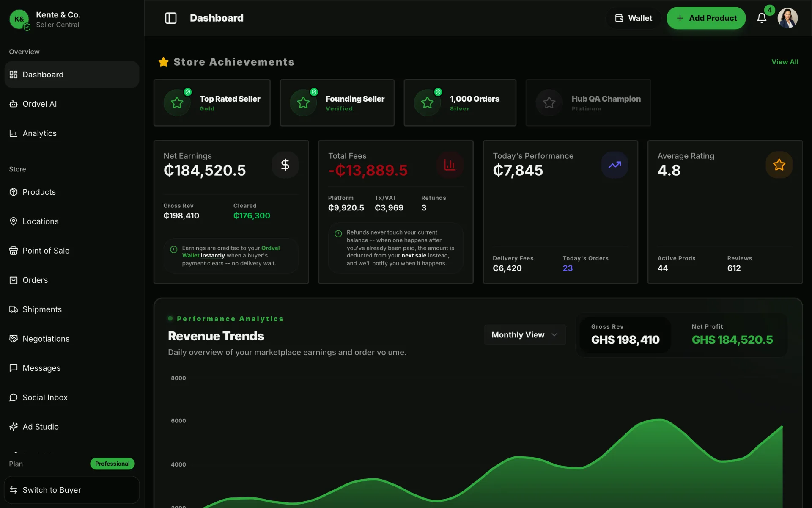Click the Ad Studio sparkle icon
The height and width of the screenshot is (508, 812).
coord(14,427)
